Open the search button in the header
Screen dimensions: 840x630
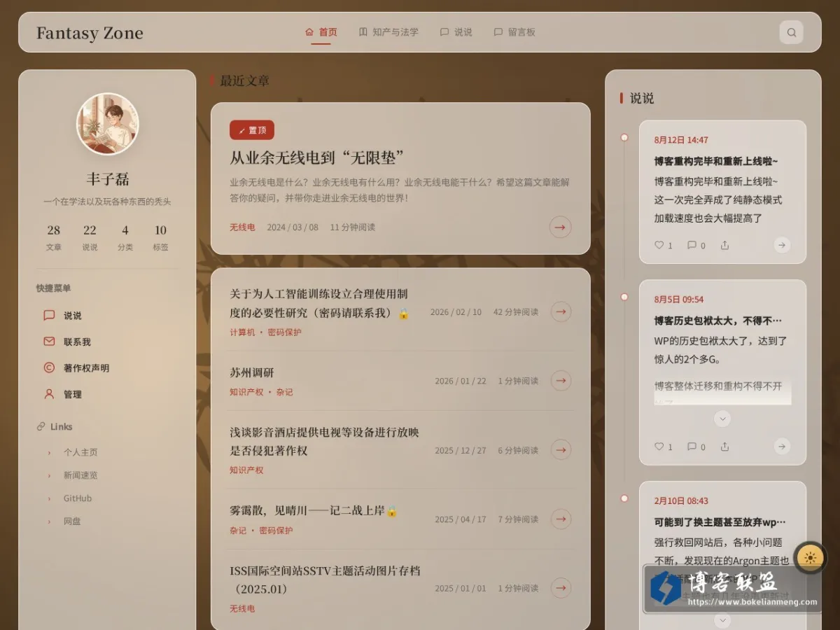pyautogui.click(x=791, y=32)
